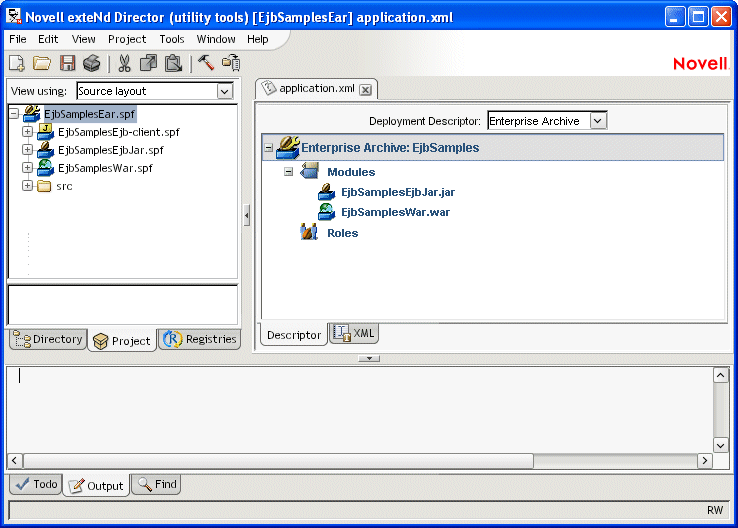Switch to the Find tab
Screen dimensions: 738x528
157,484
